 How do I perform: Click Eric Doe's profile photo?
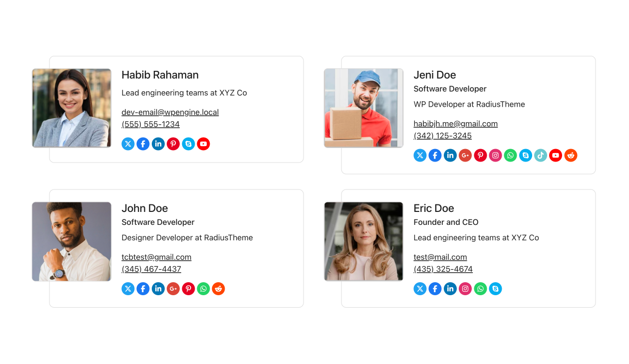tap(364, 241)
